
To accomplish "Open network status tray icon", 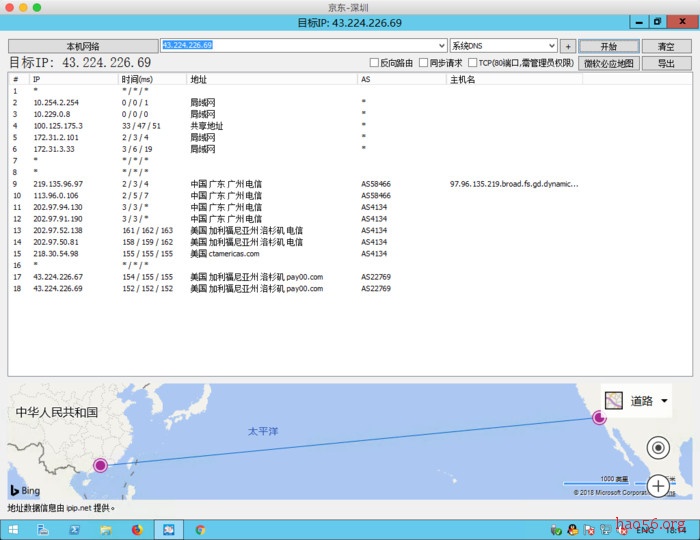I will click(606, 530).
